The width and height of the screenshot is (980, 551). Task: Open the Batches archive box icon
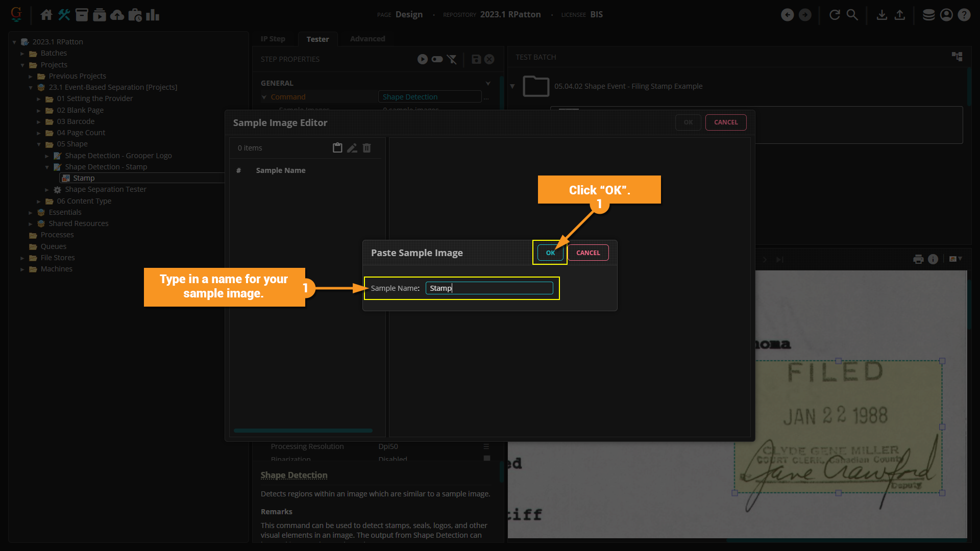pos(82,15)
